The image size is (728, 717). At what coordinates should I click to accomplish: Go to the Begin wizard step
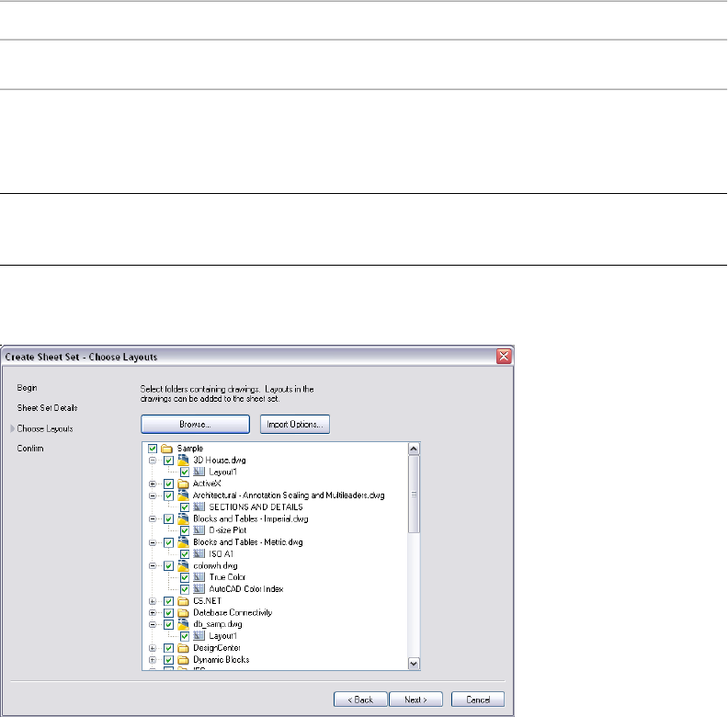(27, 388)
